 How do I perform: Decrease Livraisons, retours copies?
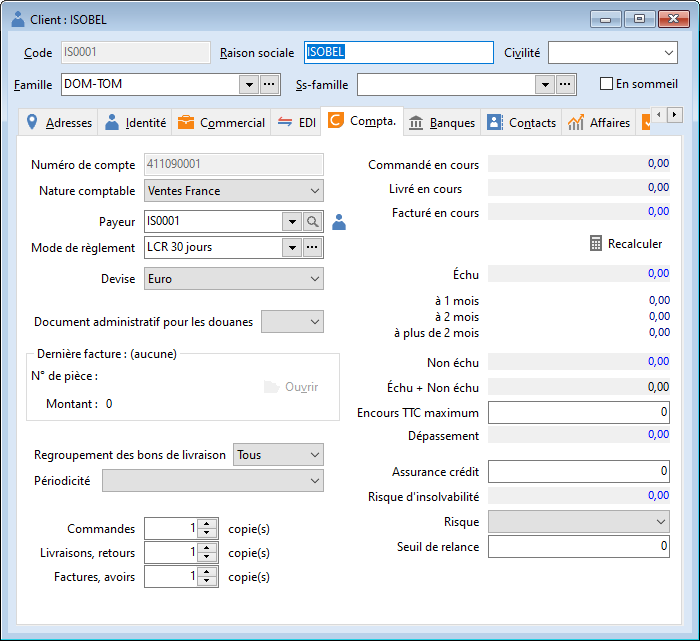click(206, 557)
